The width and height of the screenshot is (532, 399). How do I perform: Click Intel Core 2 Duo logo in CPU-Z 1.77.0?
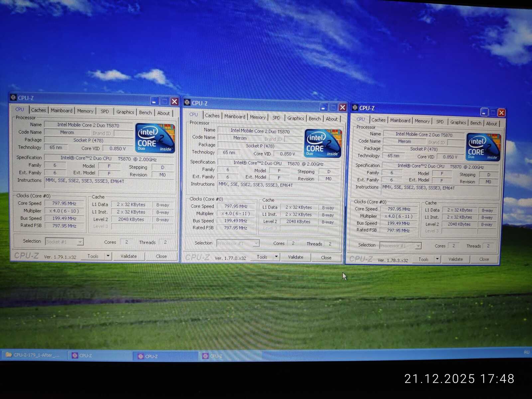[323, 143]
